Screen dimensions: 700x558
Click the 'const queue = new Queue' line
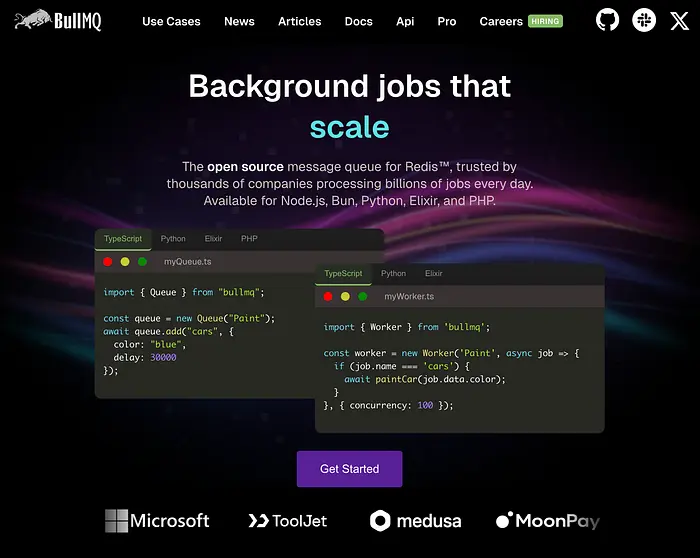(x=189, y=318)
